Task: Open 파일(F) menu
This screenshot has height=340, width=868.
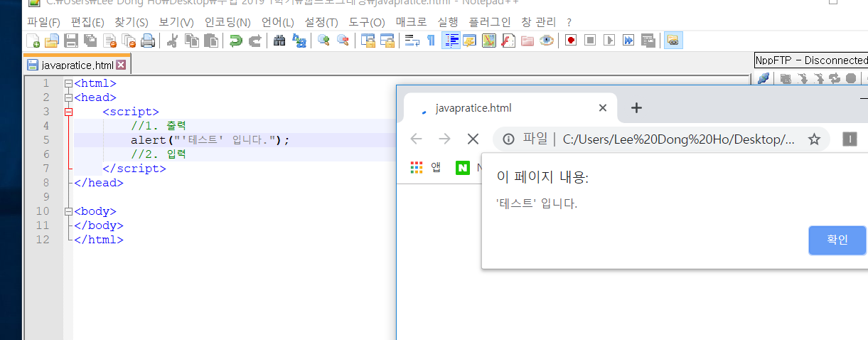Action: 43,22
